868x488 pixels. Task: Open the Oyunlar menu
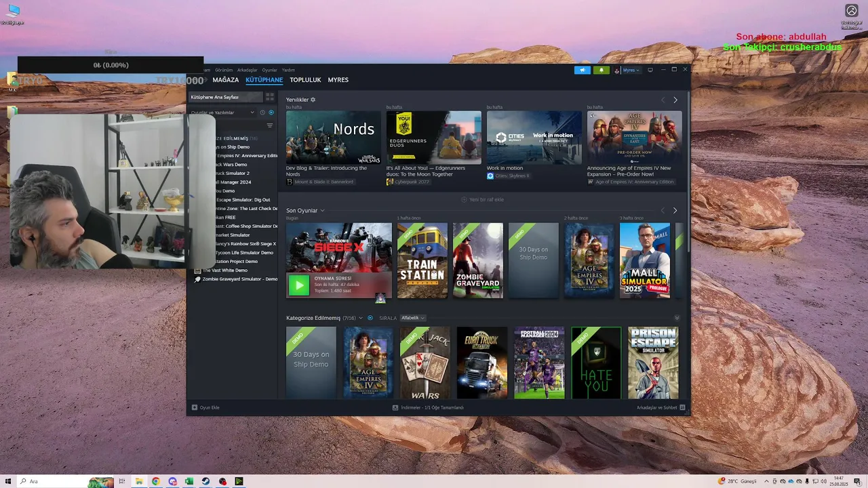click(x=270, y=70)
